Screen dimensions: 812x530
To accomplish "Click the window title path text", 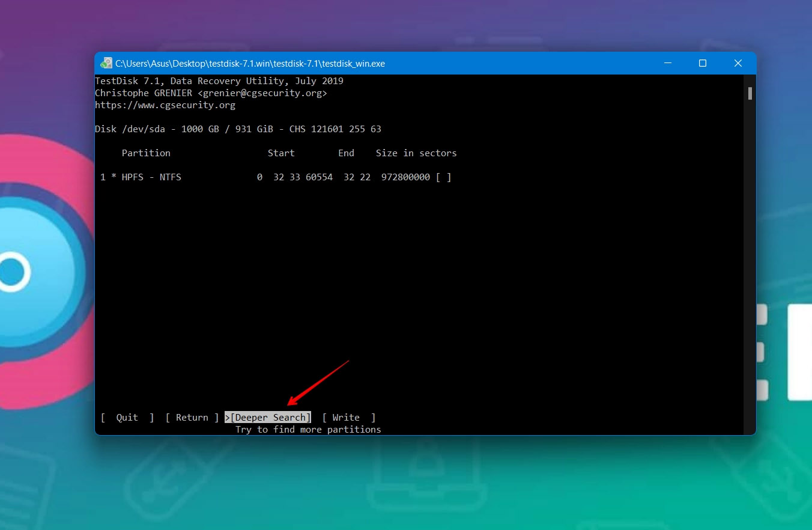I will (250, 63).
